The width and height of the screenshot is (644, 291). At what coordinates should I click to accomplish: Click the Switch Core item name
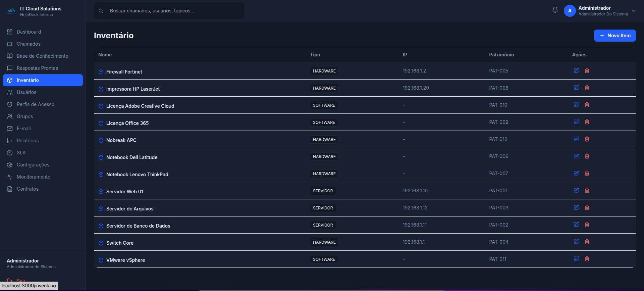(120, 243)
